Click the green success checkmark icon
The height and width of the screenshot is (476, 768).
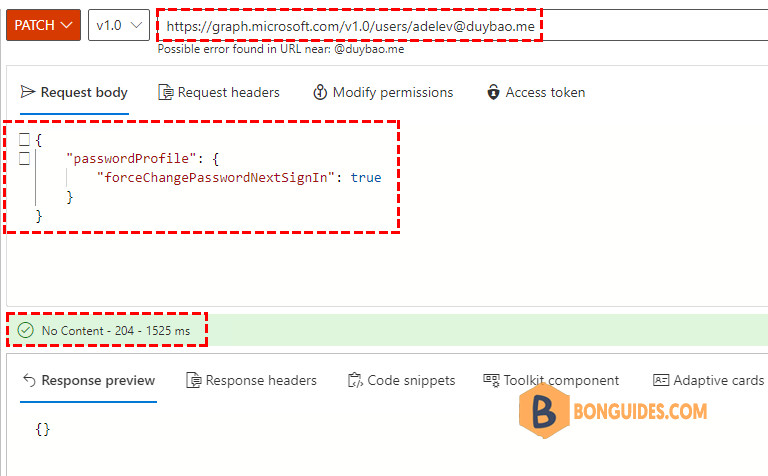click(25, 331)
